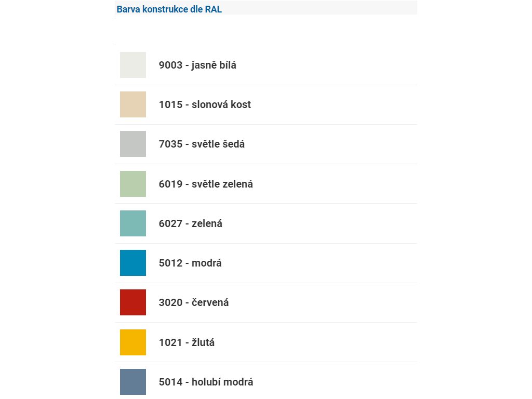Choose the 1021 žlutá yellow swatch

(x=133, y=342)
